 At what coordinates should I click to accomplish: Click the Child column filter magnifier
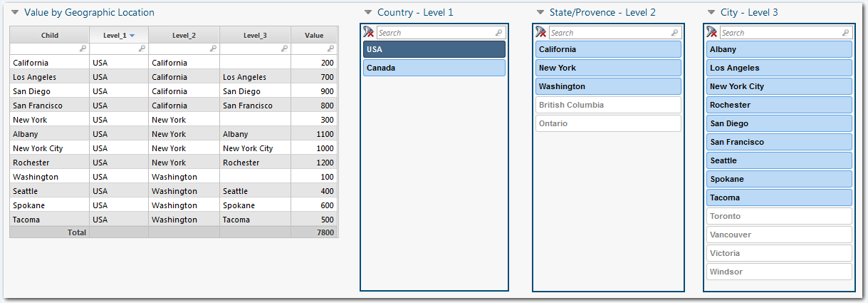[83, 48]
